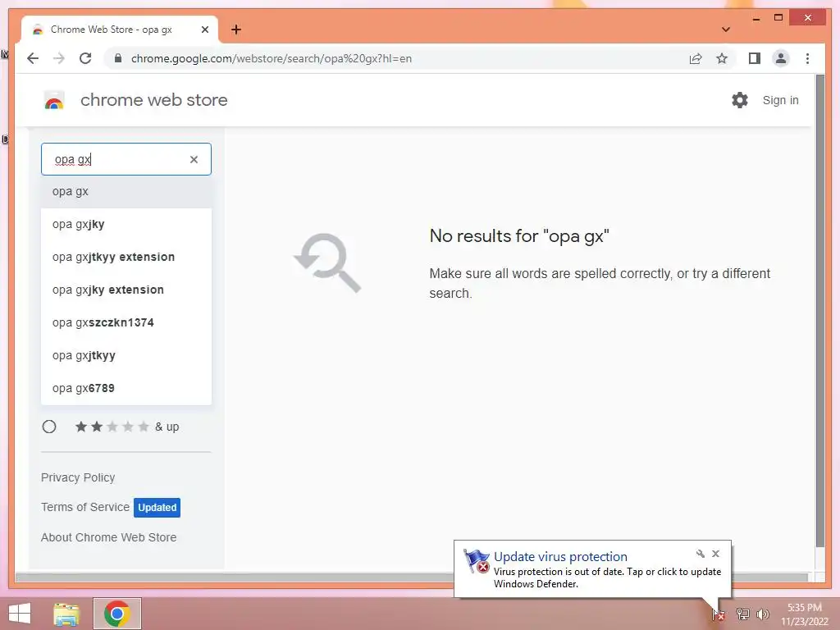Go back to the previous page

pos(33,58)
